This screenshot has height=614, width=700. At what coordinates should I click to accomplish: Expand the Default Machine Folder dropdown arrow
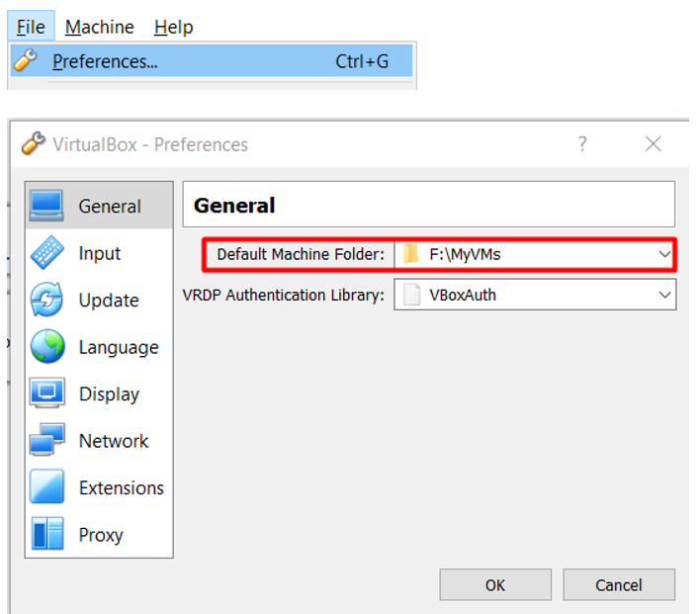click(x=664, y=254)
